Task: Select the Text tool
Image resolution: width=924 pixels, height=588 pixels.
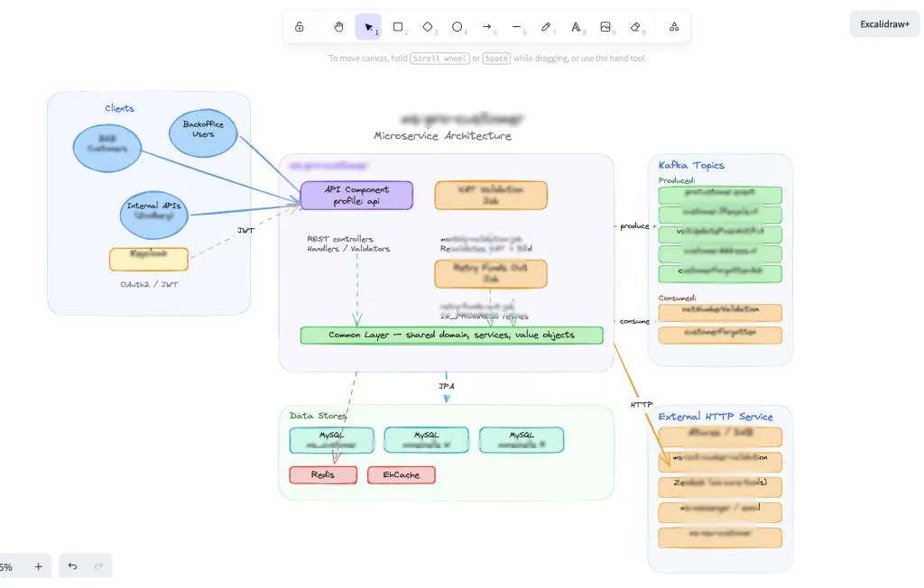Action: click(577, 26)
